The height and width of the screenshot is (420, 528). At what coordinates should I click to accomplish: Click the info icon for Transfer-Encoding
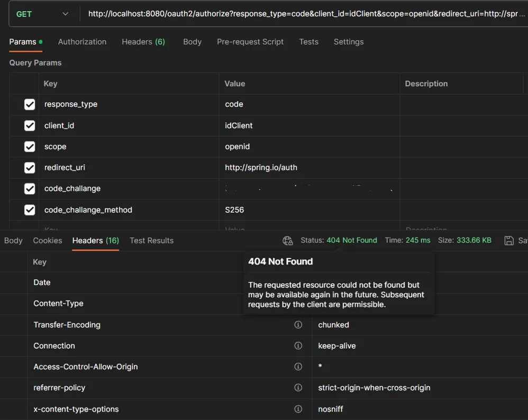pos(298,325)
